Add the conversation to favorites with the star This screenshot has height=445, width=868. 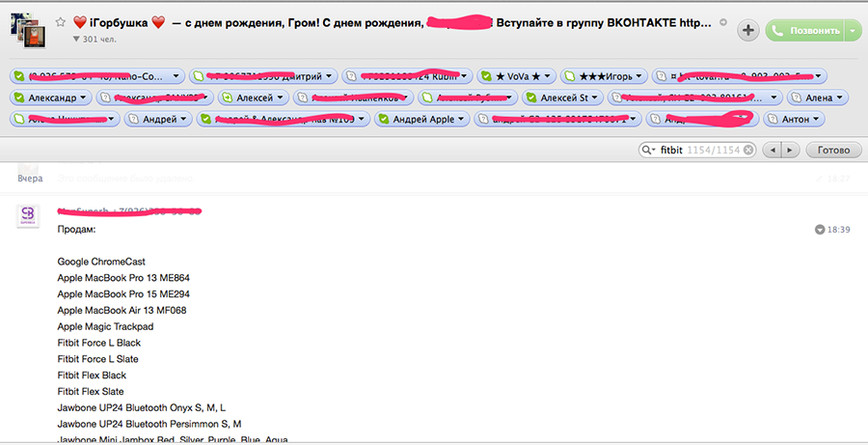tap(61, 22)
